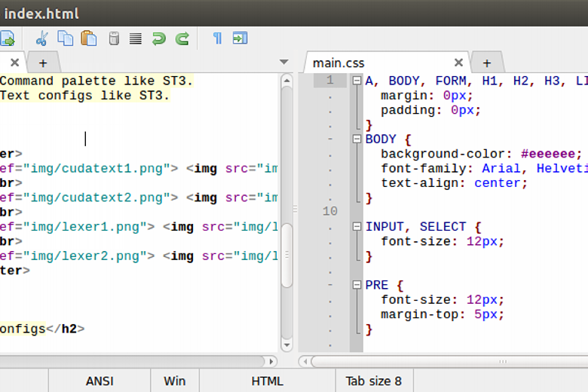Click line number 10 in gutter

330,211
